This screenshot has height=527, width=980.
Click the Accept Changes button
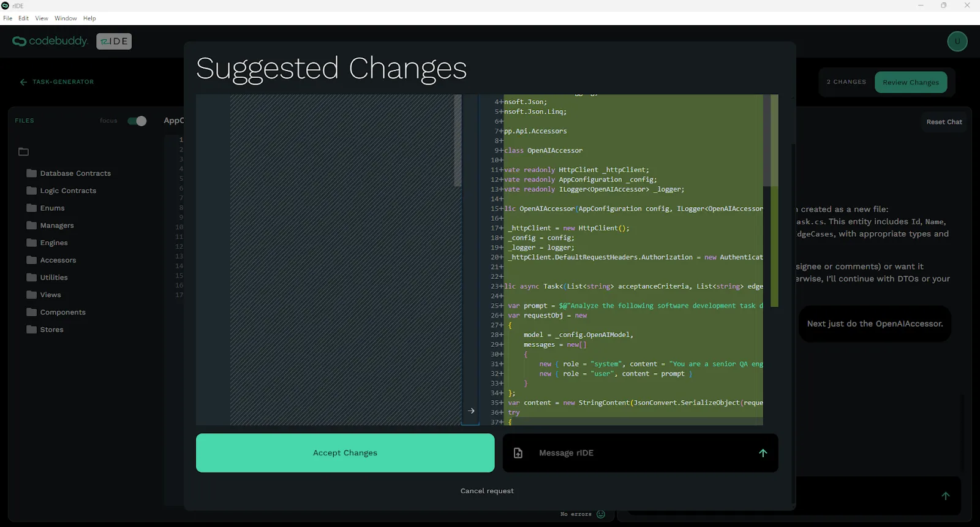pos(345,453)
